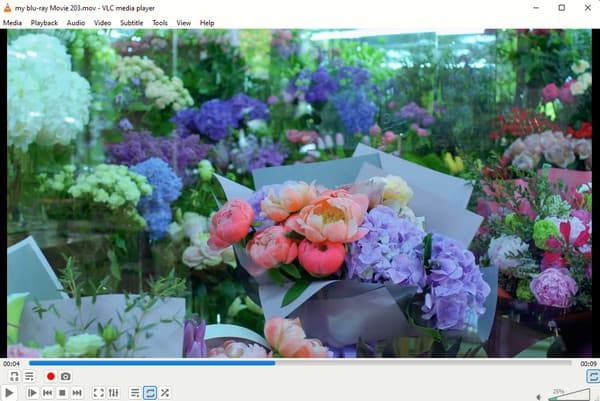
Task: Mute audio via speaker icon
Action: click(540, 397)
